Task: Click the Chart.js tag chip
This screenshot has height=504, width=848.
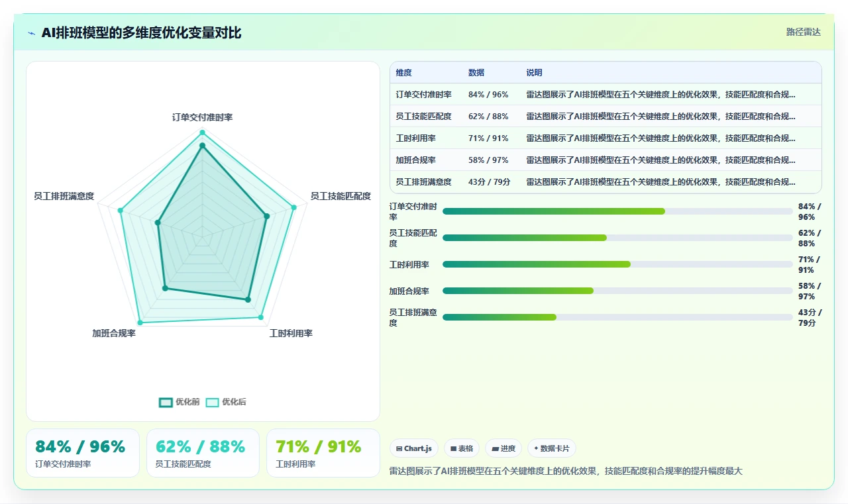Action: [x=414, y=448]
